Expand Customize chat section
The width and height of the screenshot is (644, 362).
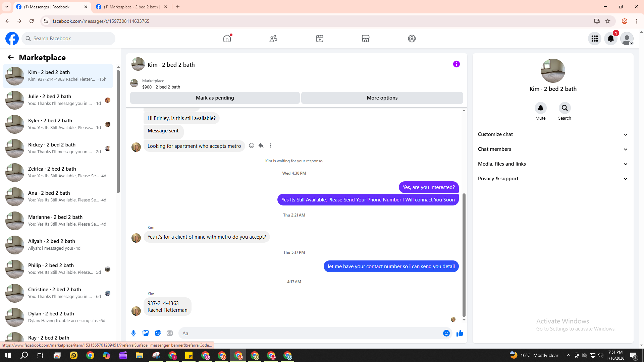point(553,134)
